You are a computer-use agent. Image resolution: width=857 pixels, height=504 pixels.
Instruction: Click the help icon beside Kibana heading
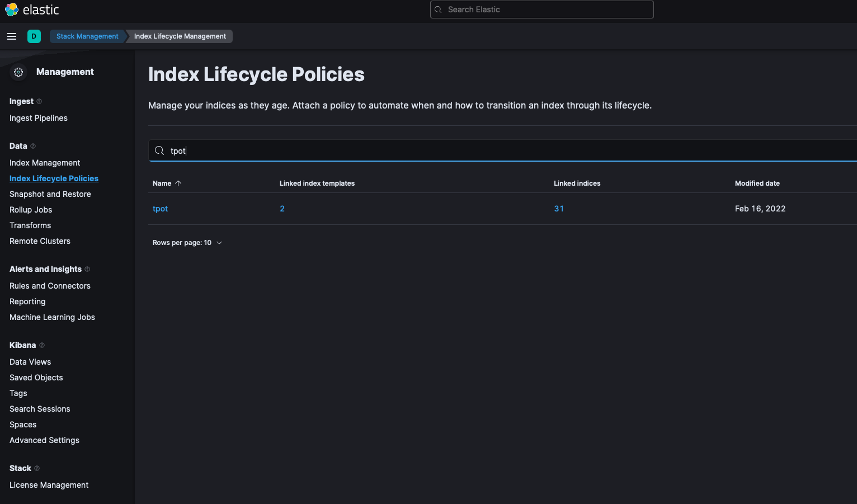tap(42, 345)
